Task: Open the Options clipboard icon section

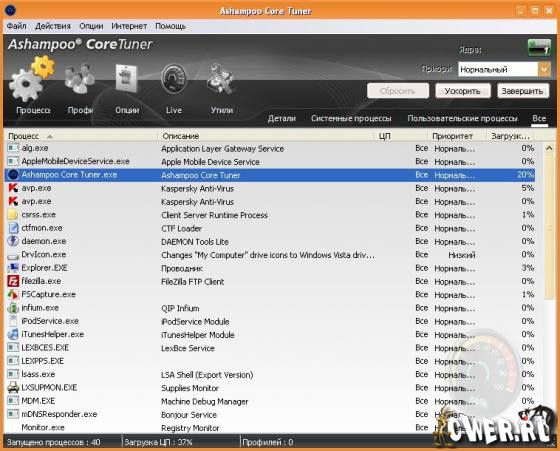Action: 126,78
